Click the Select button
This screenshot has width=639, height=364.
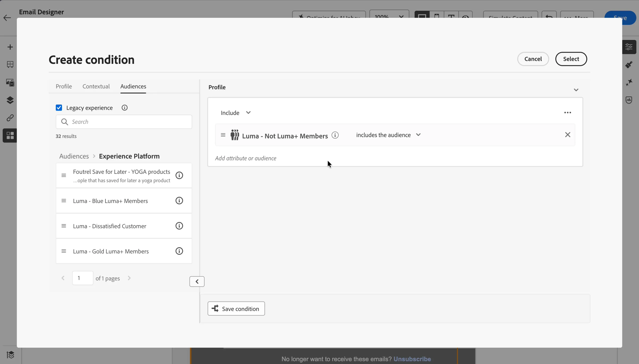click(571, 59)
